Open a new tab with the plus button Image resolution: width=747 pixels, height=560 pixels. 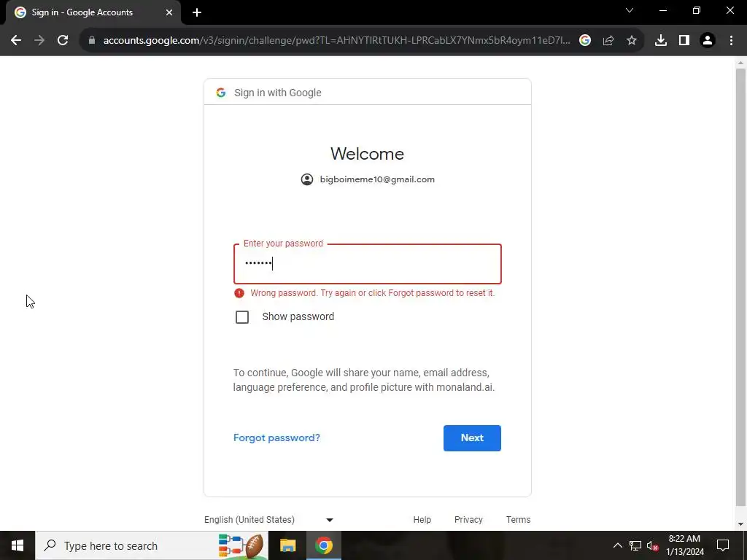pos(197,13)
